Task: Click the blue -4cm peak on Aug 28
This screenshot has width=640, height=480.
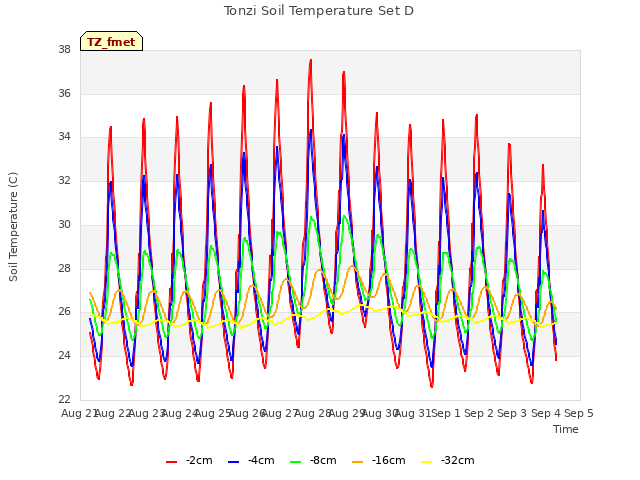Action: click(x=311, y=131)
